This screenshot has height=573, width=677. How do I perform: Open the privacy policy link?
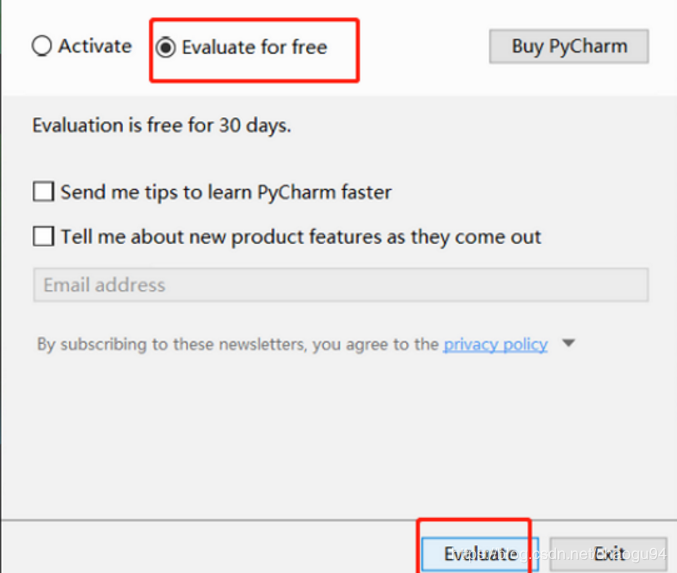coord(495,345)
